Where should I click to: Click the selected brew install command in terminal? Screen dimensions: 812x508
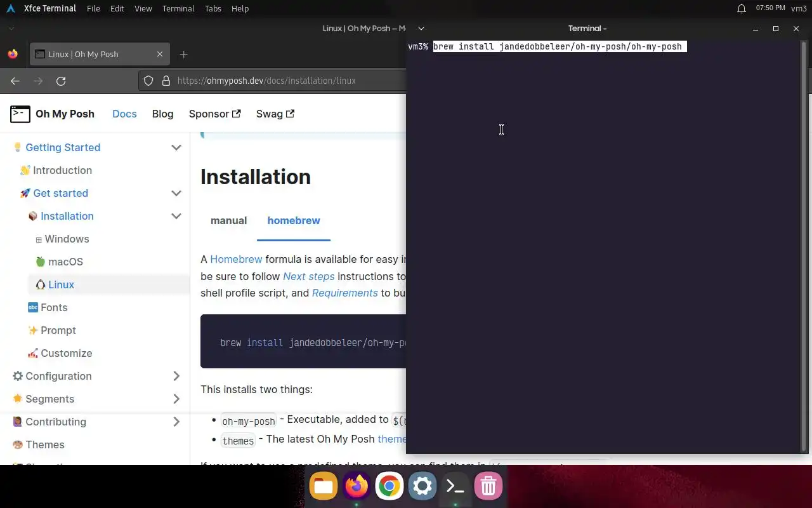[560, 46]
